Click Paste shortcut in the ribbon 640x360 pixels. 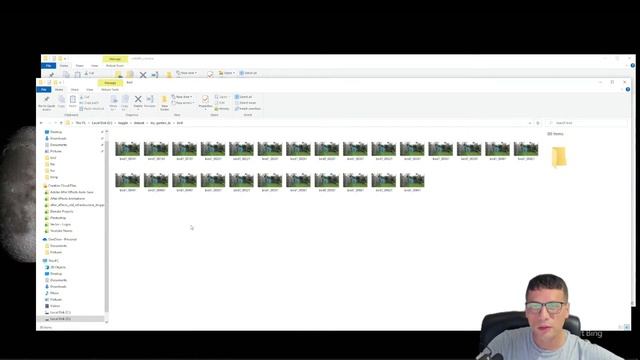tap(92, 109)
